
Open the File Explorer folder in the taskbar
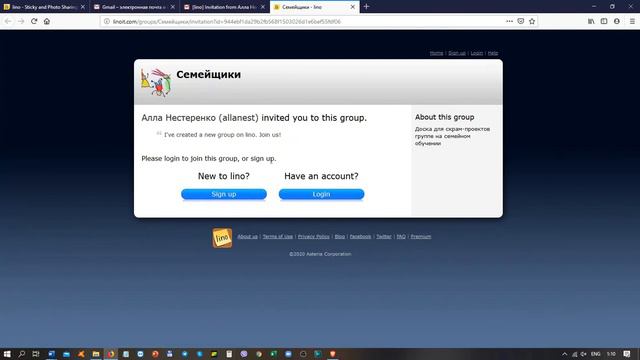click(96, 354)
